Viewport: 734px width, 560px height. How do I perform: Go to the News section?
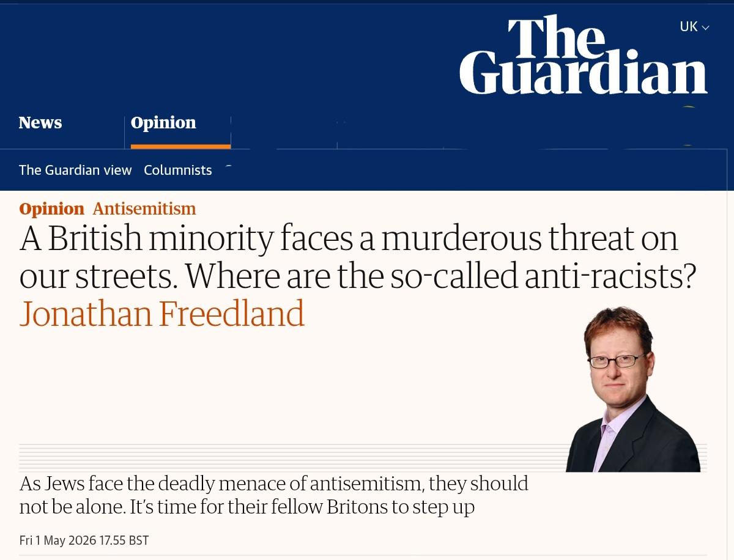coord(40,122)
